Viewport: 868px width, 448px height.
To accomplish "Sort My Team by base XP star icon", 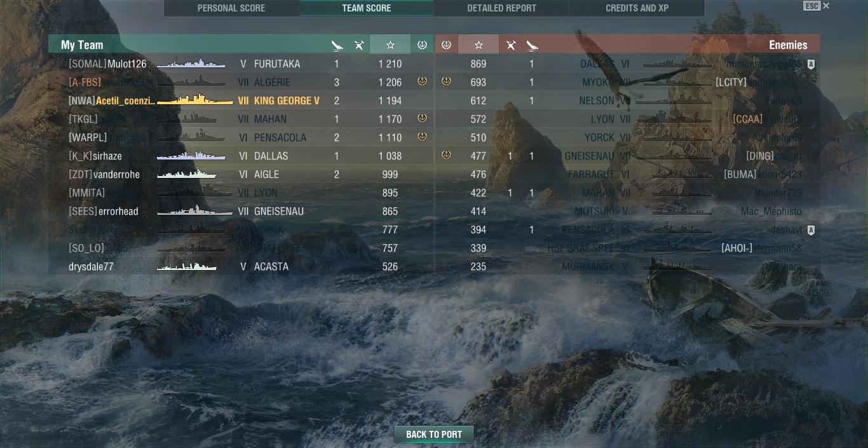I will (390, 44).
